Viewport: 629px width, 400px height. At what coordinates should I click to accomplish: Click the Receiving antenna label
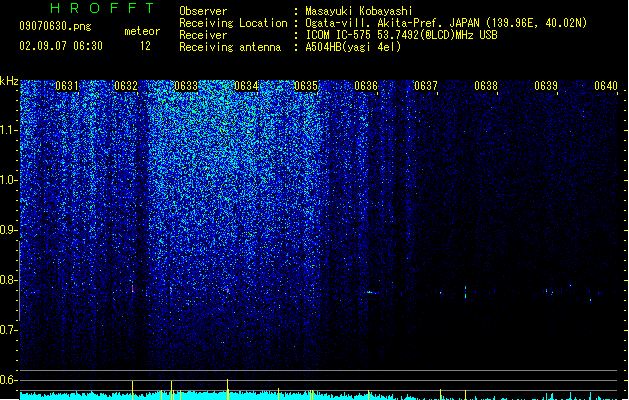[230, 47]
